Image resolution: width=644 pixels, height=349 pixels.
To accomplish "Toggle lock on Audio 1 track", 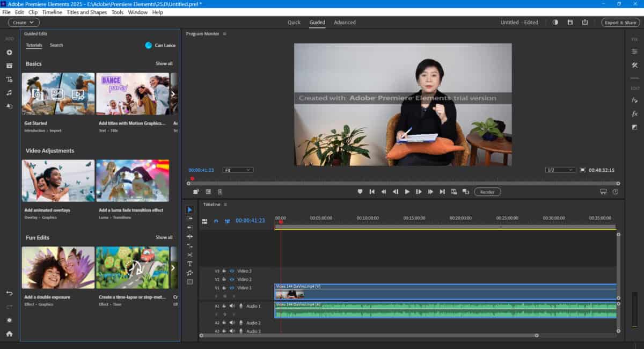I will pos(224,306).
